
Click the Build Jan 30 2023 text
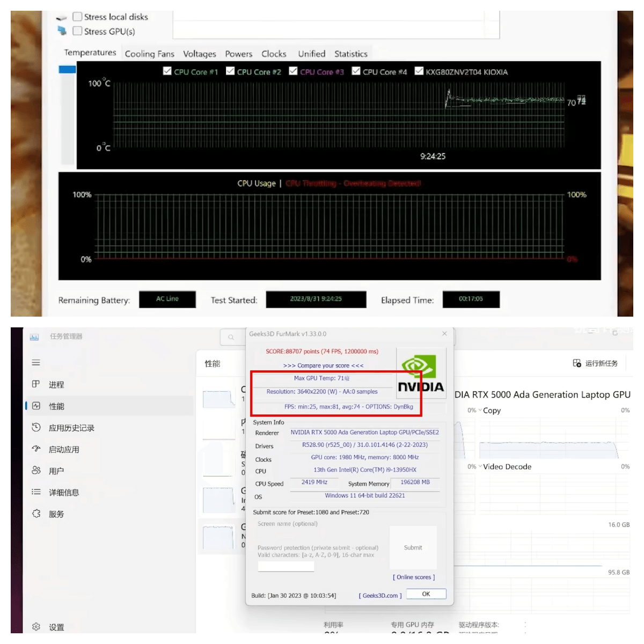click(294, 596)
